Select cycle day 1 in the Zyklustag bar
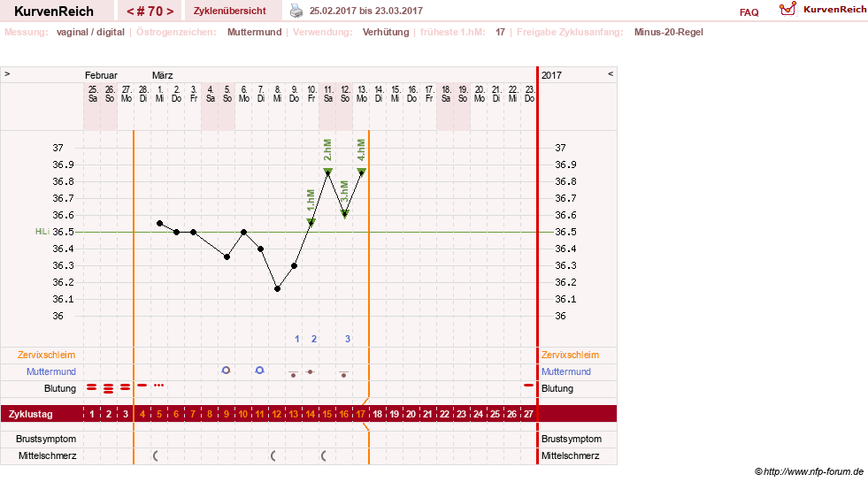Viewport: 868px width, 482px height. (x=92, y=414)
